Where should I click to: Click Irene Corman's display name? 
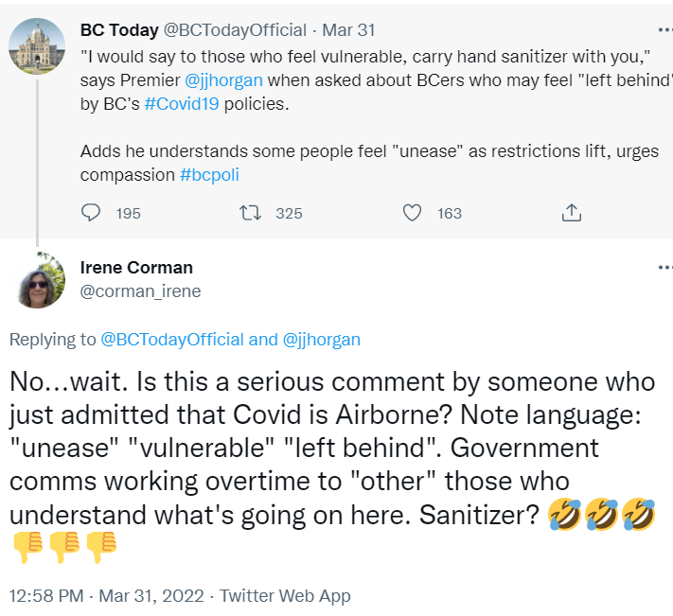[136, 267]
